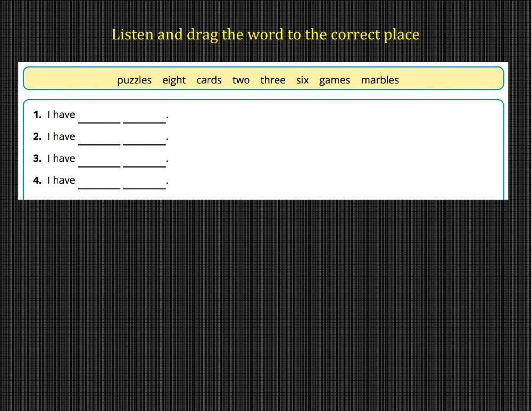Pick the word 'cards' from the word bank
The image size is (532, 411).
coord(209,80)
